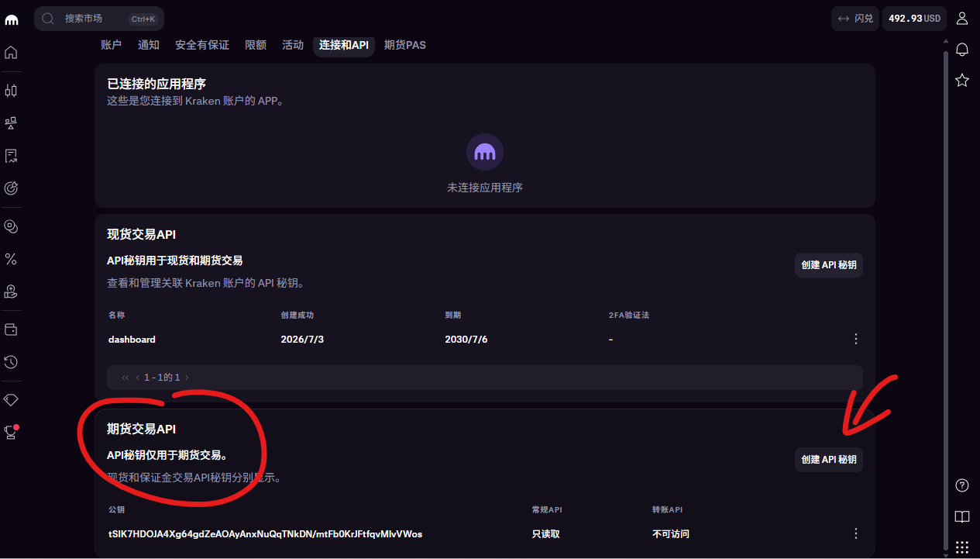Viewport: 980px width, 559px height.
Task: Click the 公钥 column header
Action: [116, 510]
